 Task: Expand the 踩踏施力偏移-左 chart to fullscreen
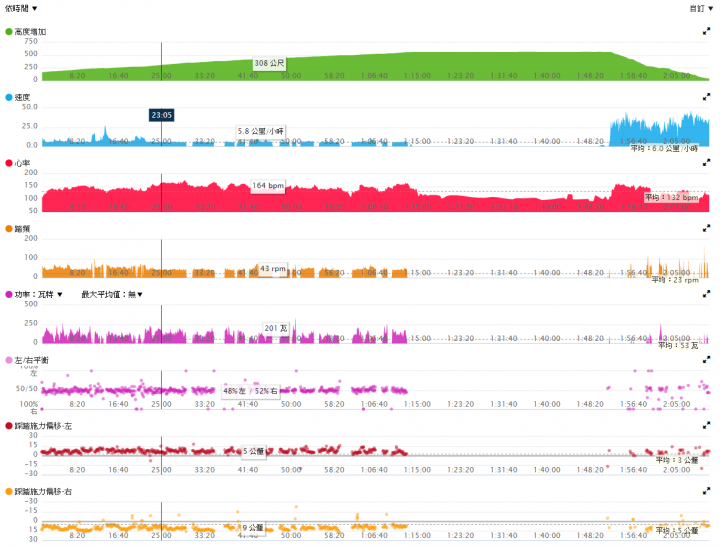tap(706, 426)
